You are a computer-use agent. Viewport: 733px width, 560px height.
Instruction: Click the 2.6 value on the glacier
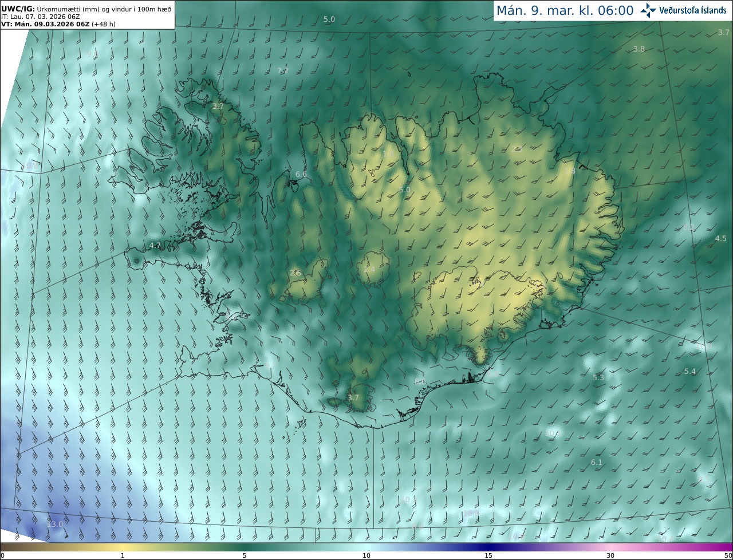coord(295,273)
